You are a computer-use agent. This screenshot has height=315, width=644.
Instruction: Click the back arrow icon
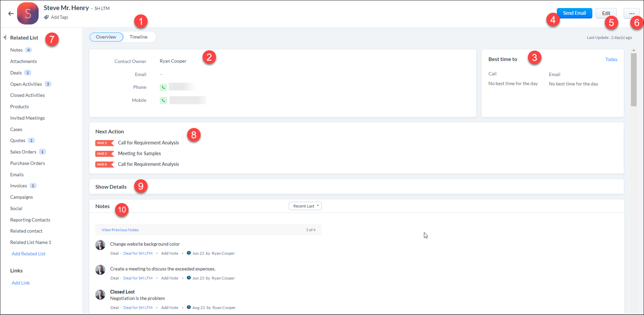click(x=11, y=14)
